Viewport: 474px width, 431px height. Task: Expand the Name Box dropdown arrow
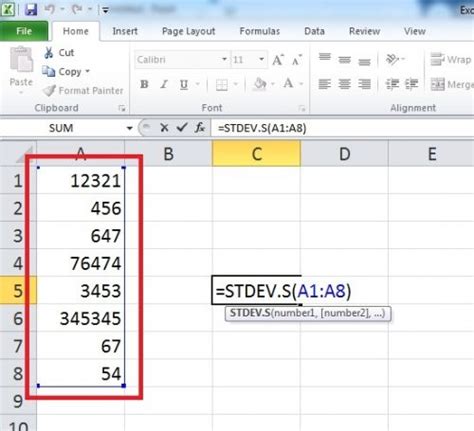pyautogui.click(x=129, y=128)
